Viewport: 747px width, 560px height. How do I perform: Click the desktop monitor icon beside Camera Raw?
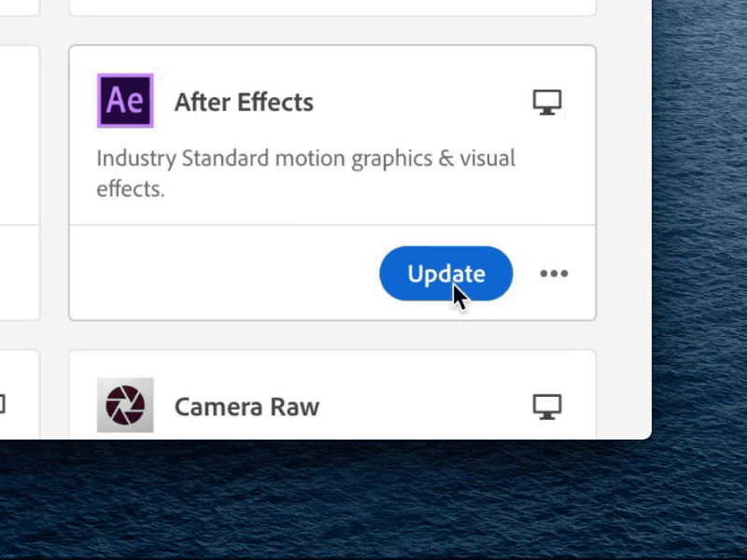click(x=547, y=407)
